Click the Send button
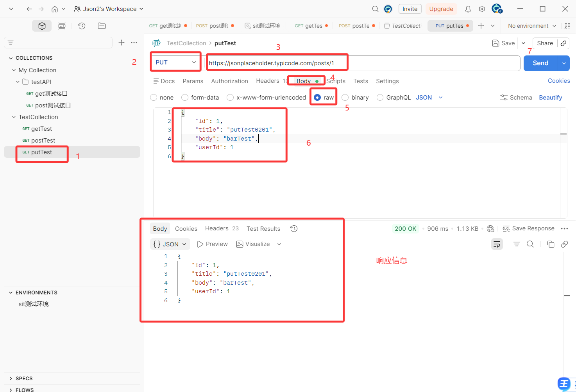 click(541, 63)
